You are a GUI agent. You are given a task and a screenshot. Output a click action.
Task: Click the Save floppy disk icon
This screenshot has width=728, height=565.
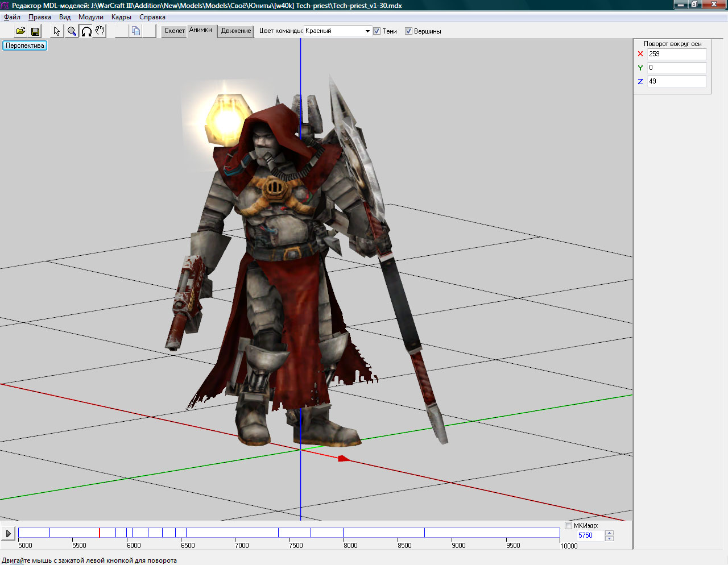click(x=35, y=31)
